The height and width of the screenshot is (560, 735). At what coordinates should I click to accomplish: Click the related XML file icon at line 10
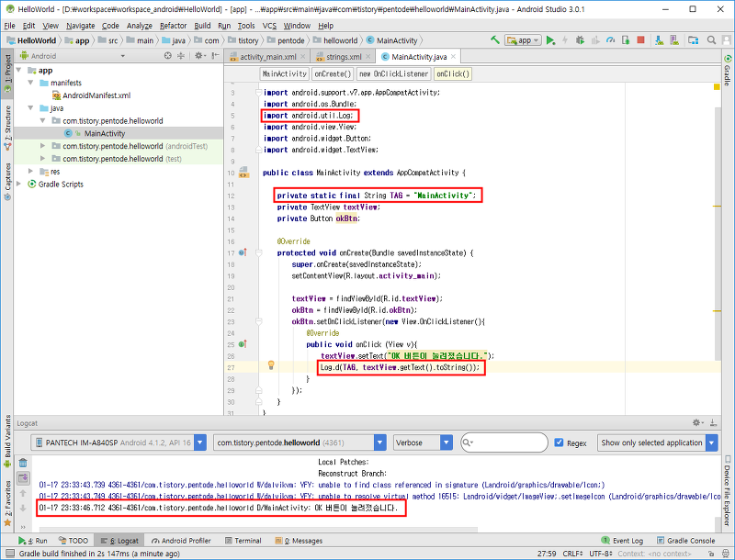tap(243, 173)
